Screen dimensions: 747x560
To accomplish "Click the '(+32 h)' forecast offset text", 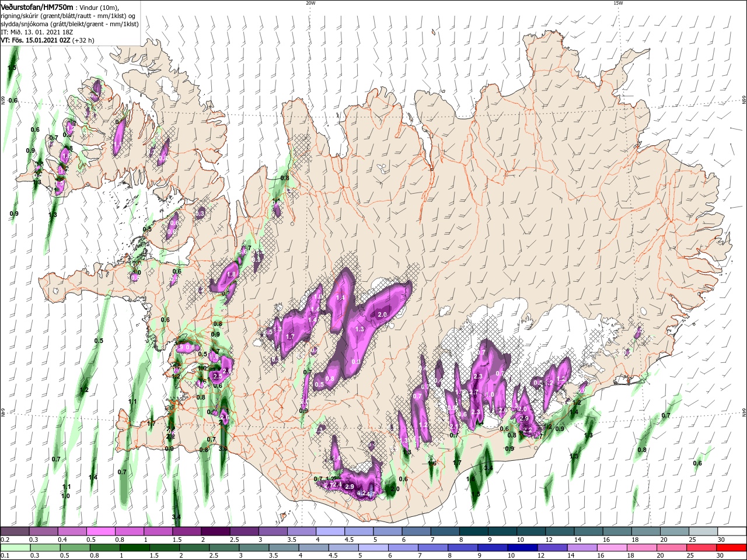I will (x=83, y=40).
